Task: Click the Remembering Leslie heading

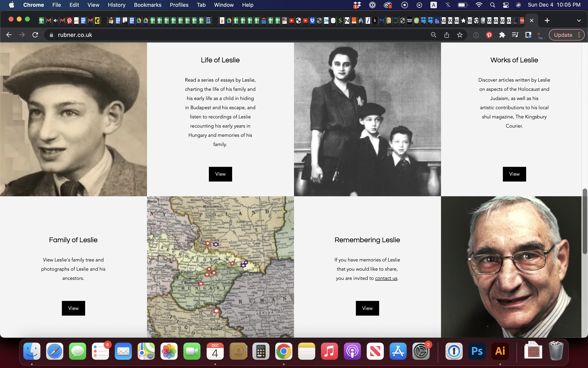Action: 367,240
